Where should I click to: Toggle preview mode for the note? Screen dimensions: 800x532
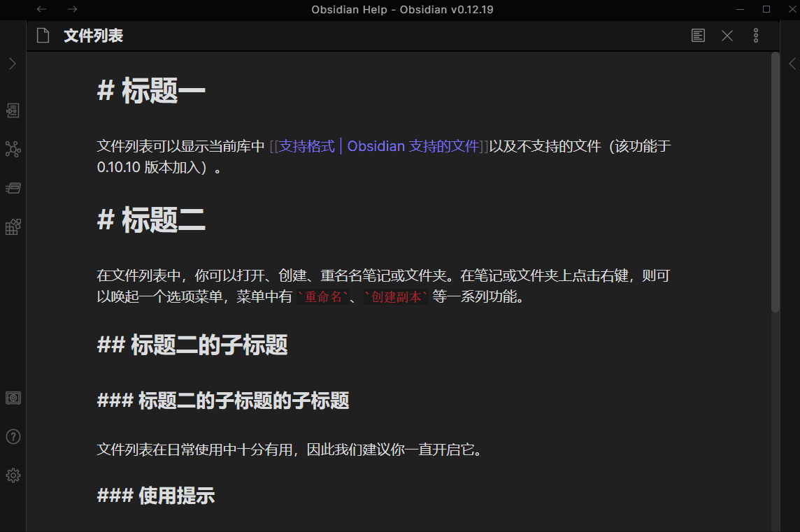coord(698,35)
